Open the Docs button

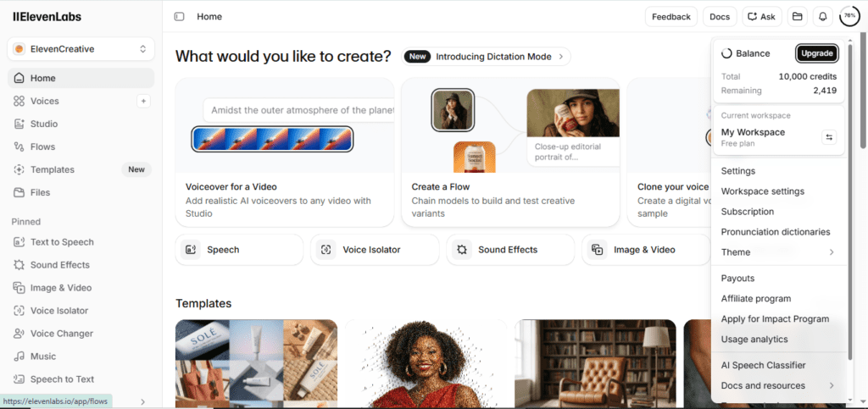(x=720, y=17)
